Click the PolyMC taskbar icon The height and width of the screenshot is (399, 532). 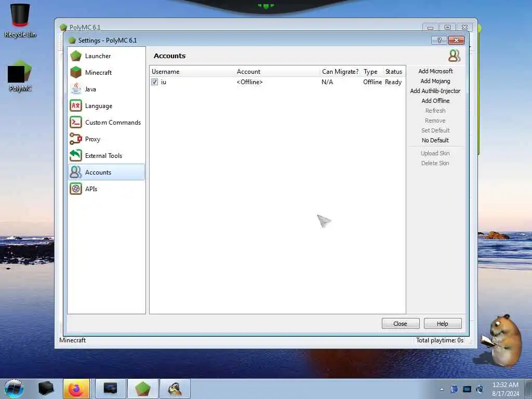point(142,389)
